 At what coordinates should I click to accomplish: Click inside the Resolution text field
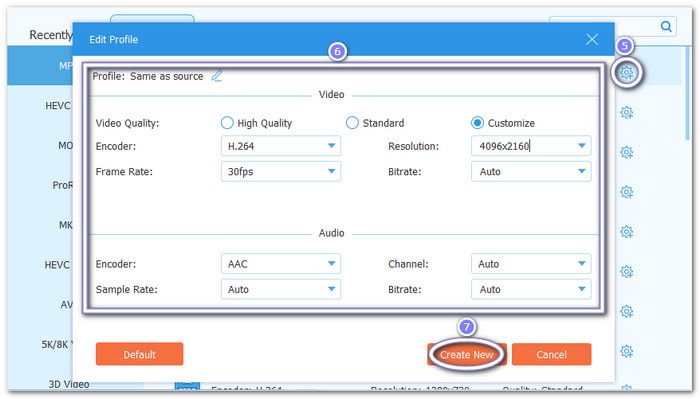(x=522, y=146)
